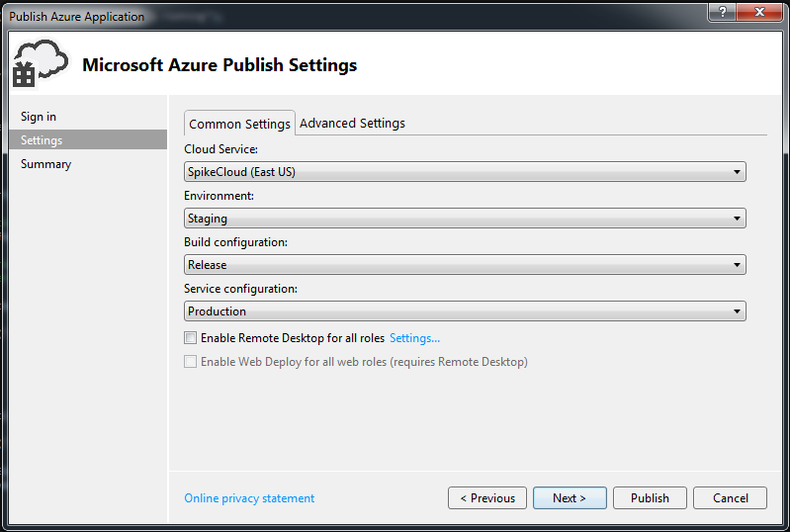Open the Cloud Service dropdown
This screenshot has height=532, width=790.
point(465,172)
